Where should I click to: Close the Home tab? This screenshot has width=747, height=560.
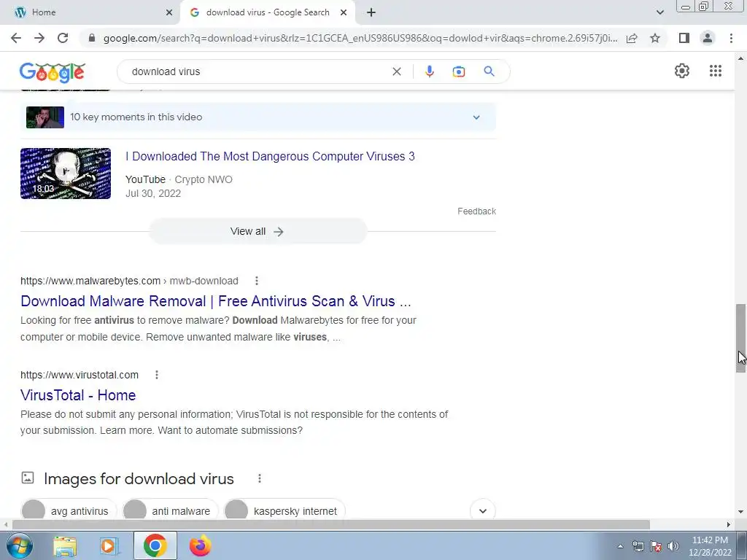[x=169, y=12]
